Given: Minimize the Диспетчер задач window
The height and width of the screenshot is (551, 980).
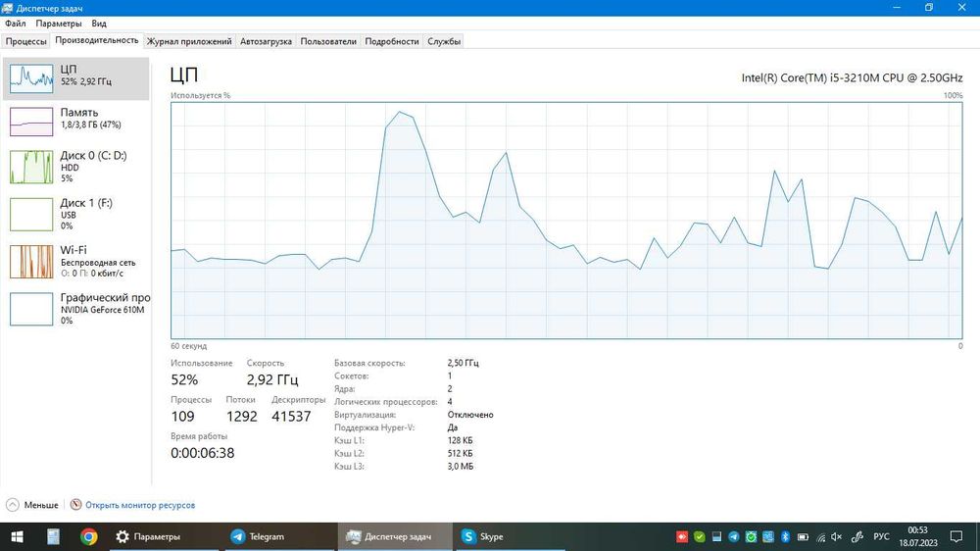Looking at the screenshot, I should coord(897,8).
